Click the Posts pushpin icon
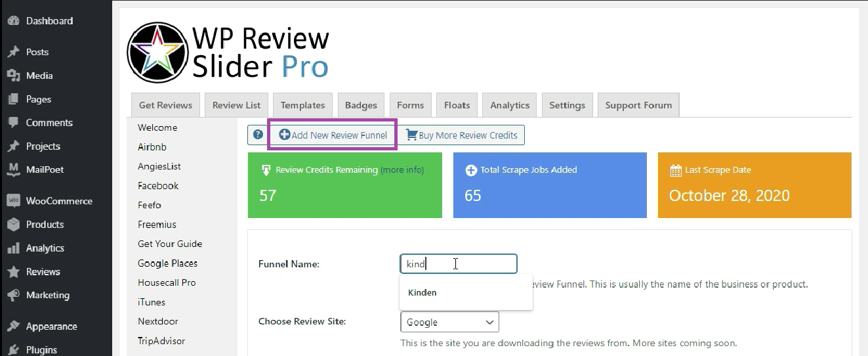The width and height of the screenshot is (868, 356). tap(13, 52)
